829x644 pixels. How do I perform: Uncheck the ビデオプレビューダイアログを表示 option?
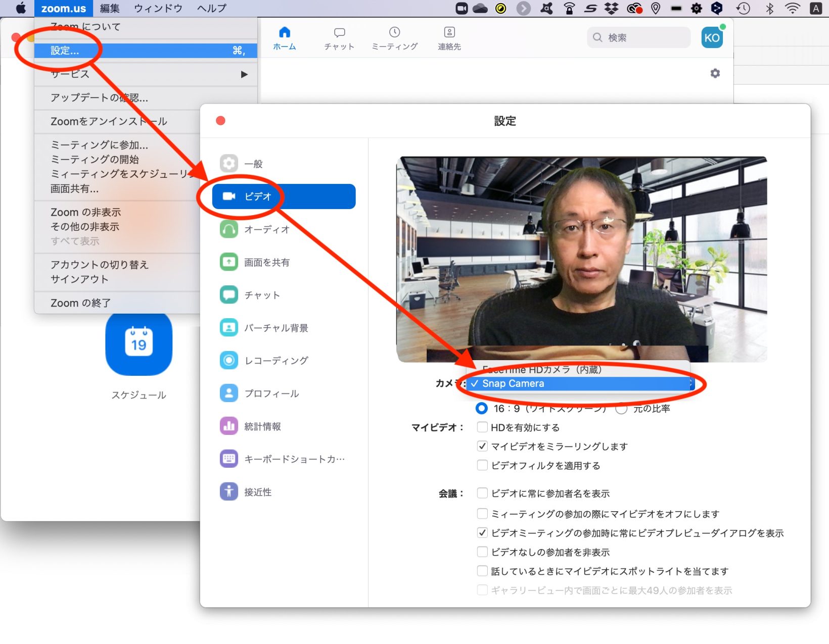[x=483, y=533]
